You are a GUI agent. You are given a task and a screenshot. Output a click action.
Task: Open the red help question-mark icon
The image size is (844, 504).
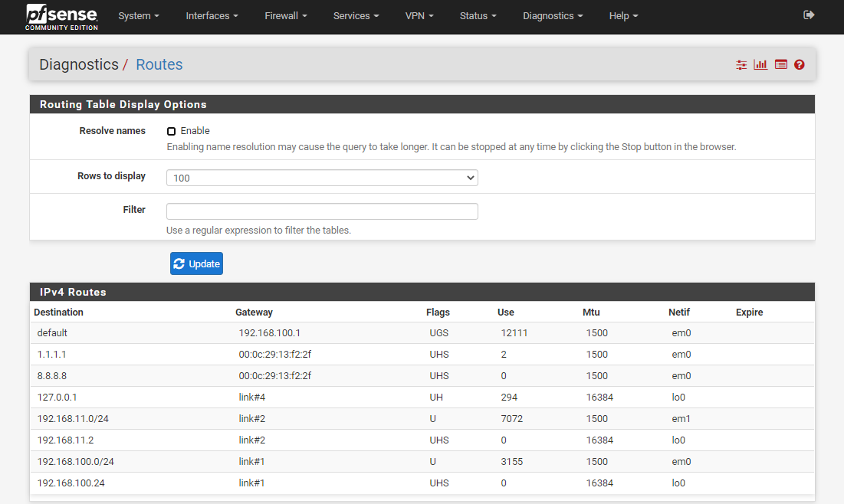(800, 64)
